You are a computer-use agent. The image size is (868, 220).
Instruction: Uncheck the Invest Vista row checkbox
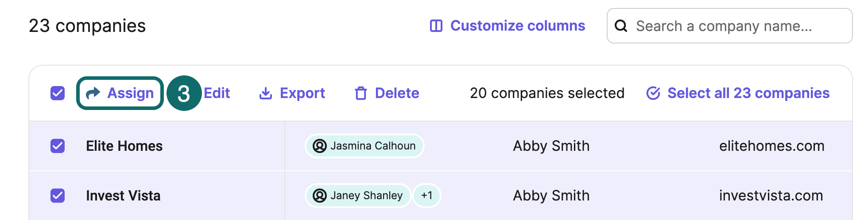58,196
